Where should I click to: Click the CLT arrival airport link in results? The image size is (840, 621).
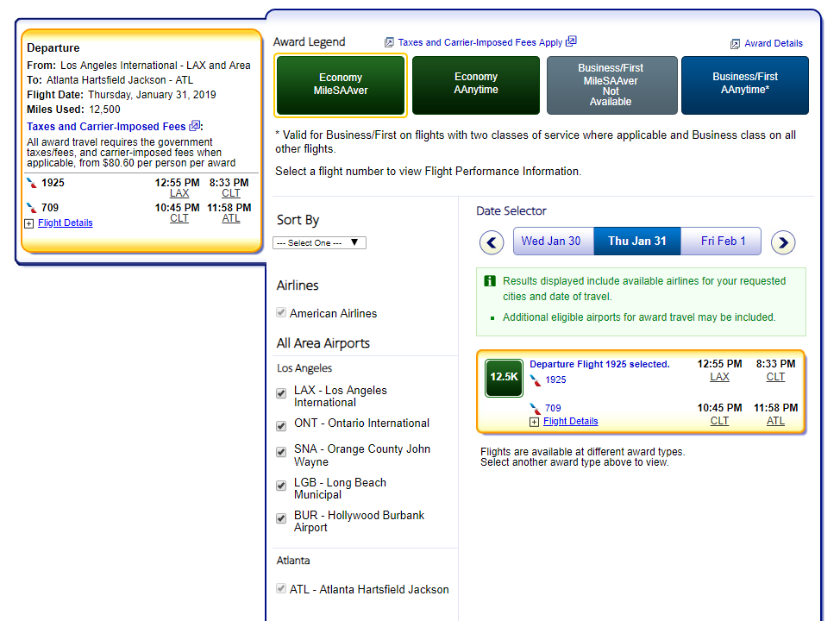775,377
